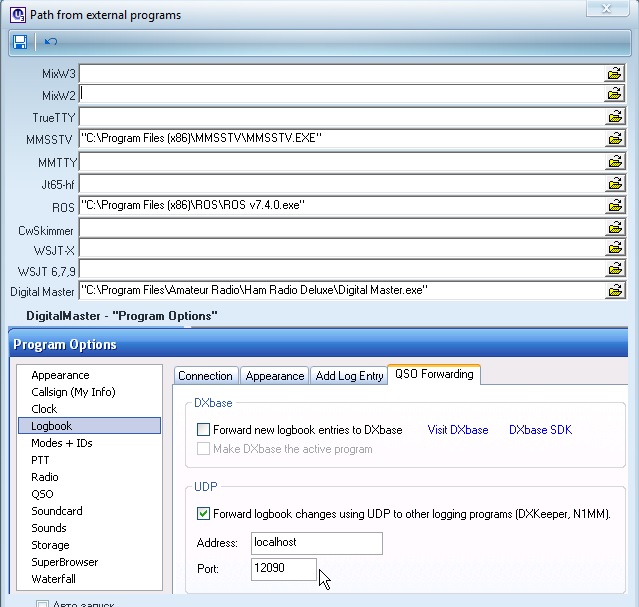
Task: Click the UDP Address field containing localhost
Action: point(316,543)
